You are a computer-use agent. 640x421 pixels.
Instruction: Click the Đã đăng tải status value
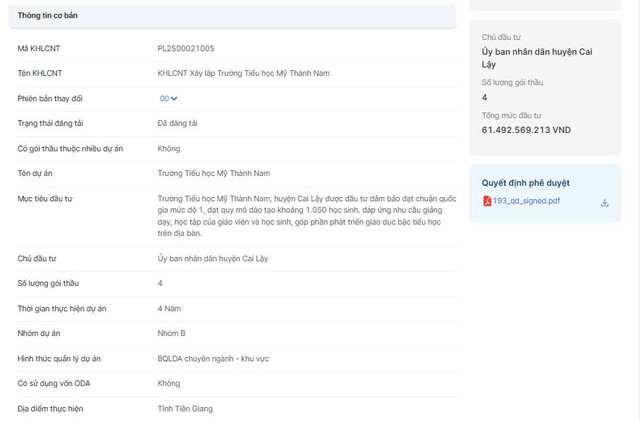(x=176, y=123)
